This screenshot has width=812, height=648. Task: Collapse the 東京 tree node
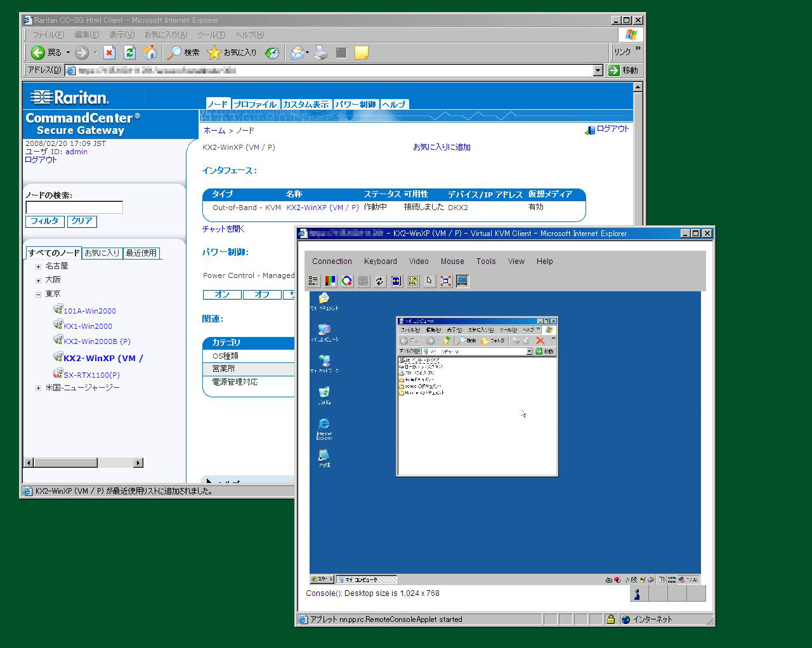click(38, 294)
